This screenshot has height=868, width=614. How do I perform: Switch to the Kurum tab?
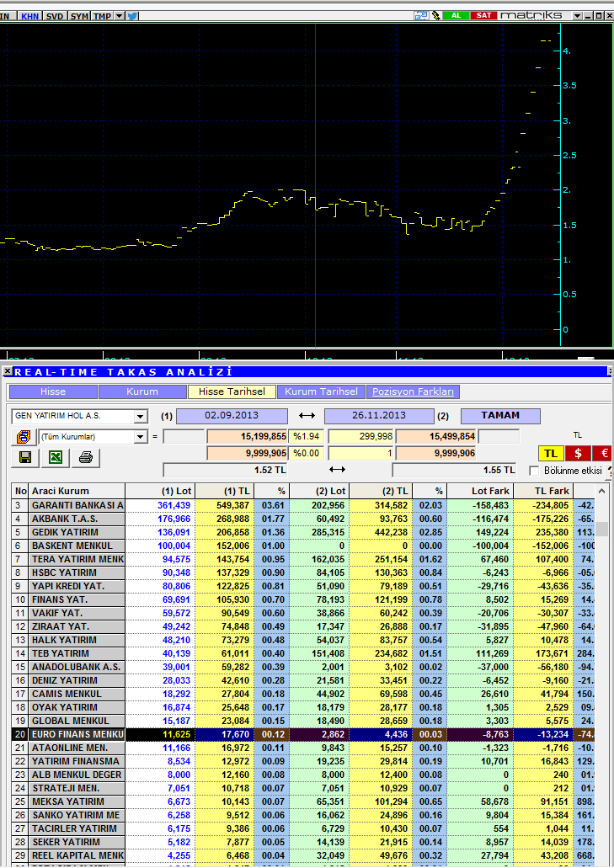pyautogui.click(x=142, y=392)
